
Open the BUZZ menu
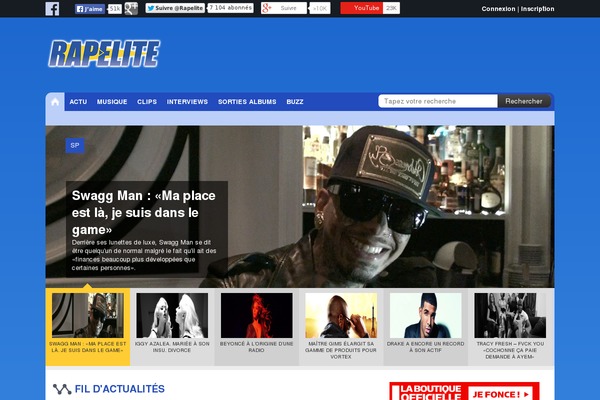tap(295, 102)
